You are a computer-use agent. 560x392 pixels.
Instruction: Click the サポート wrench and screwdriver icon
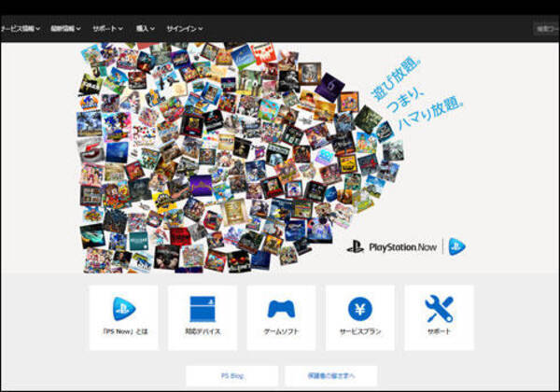point(439,309)
